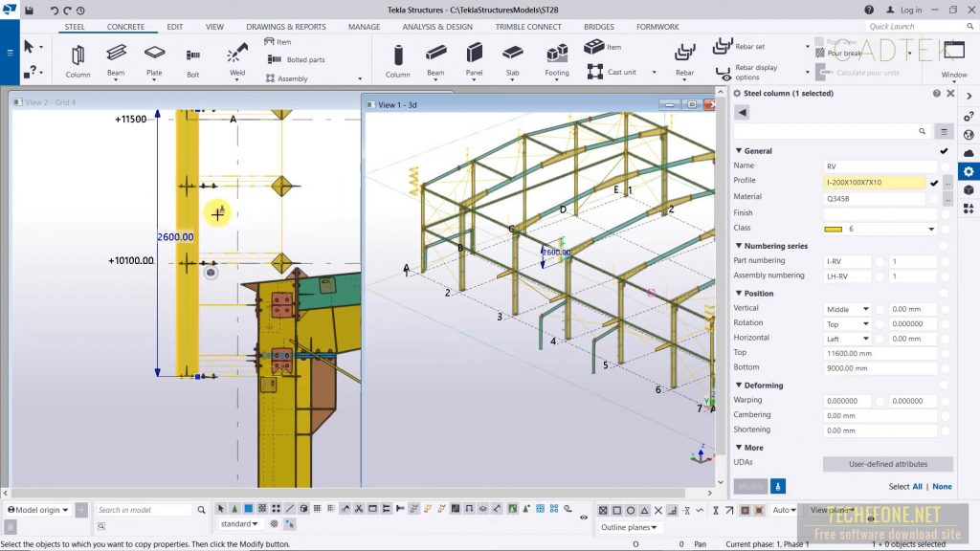Open the profile catalog ellipsis button
The image size is (980, 551).
(x=948, y=183)
